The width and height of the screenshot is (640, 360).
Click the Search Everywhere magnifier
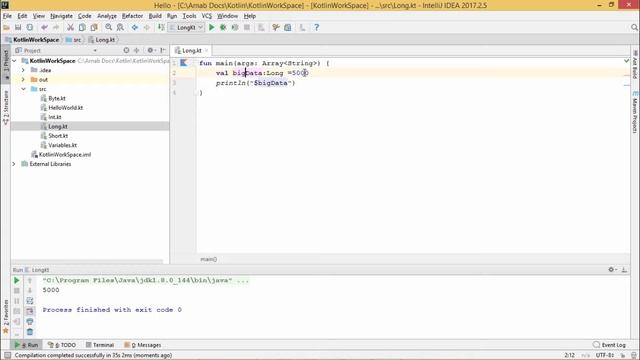click(x=634, y=27)
